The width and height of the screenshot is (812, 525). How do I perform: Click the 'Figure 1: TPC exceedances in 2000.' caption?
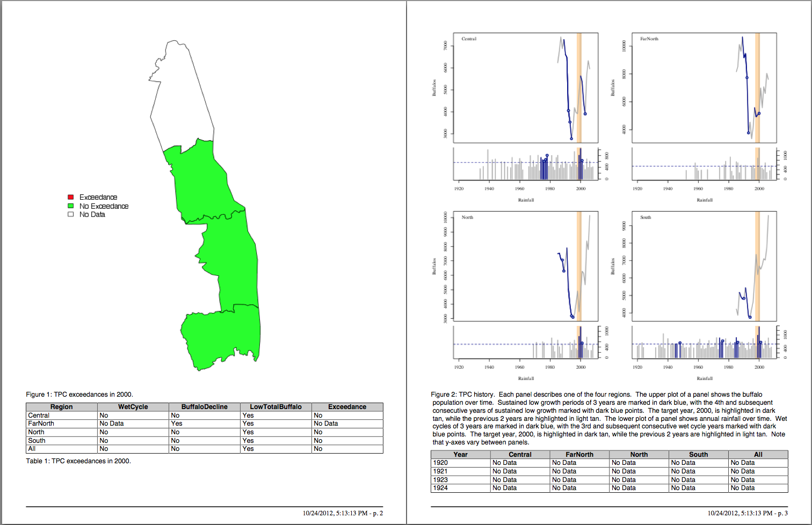coord(79,394)
